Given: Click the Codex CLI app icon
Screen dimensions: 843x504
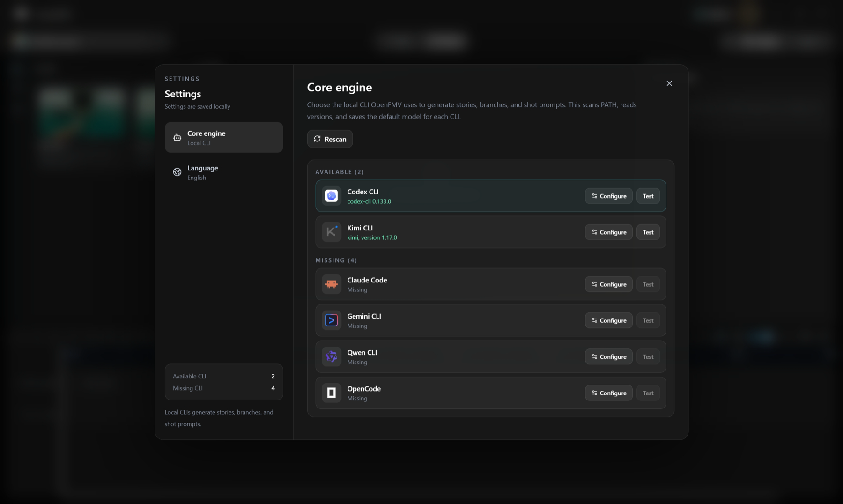Looking at the screenshot, I should [331, 196].
